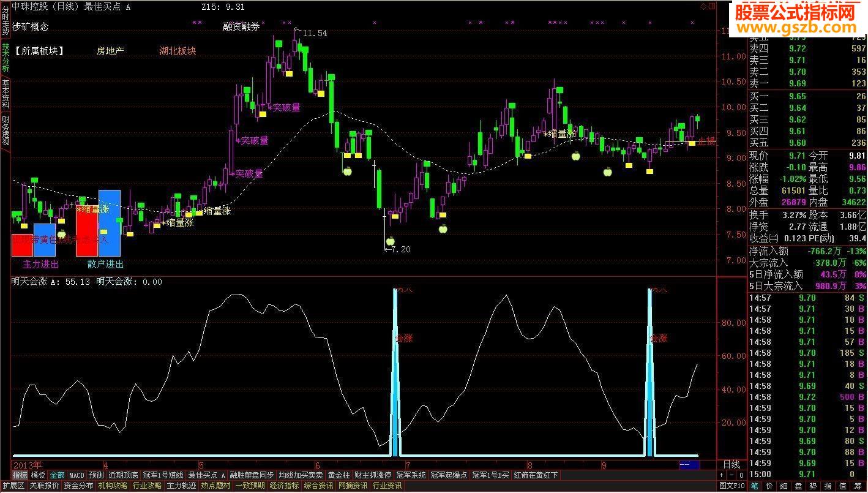
Task: Apply the 冠军1号短线 indicator
Action: [163, 475]
